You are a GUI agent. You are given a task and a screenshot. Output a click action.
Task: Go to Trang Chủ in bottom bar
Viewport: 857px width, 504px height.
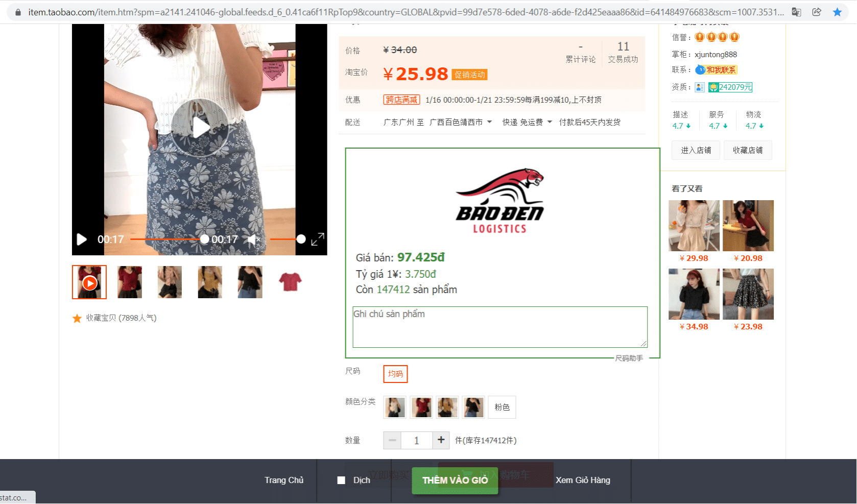283,480
